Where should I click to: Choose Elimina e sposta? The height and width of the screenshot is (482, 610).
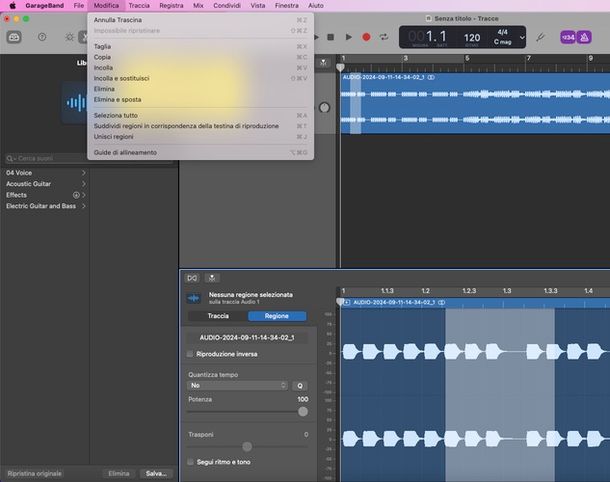click(x=200, y=100)
